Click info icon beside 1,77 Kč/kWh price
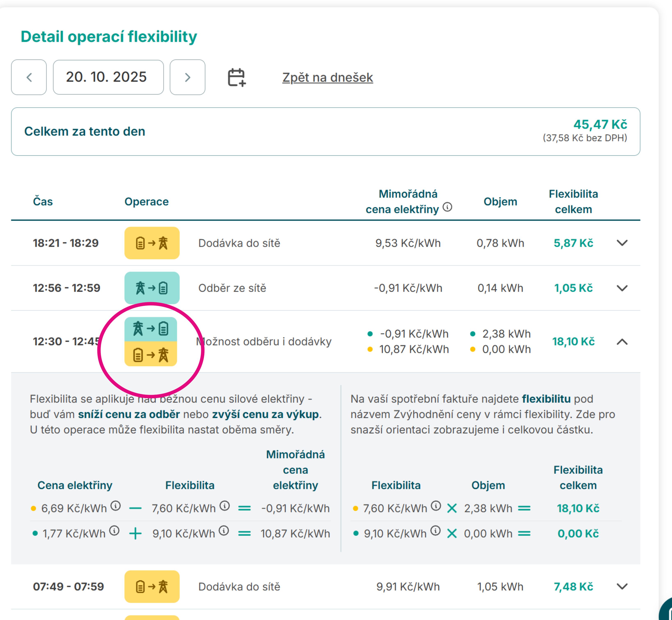Viewport: 672px width, 620px height. click(x=114, y=531)
